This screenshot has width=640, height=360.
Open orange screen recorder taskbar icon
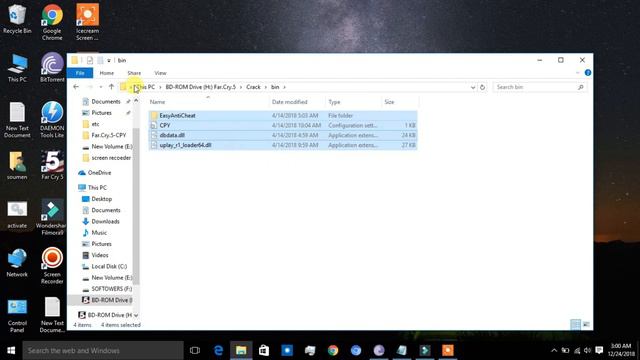tap(448, 351)
